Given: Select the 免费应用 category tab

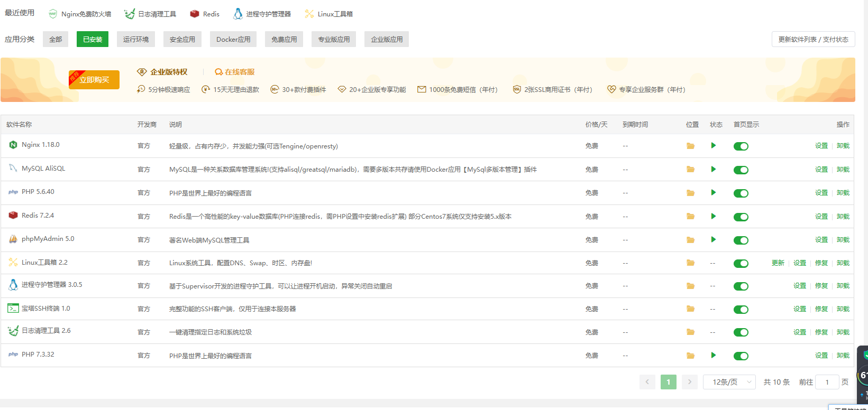Looking at the screenshot, I should [284, 39].
